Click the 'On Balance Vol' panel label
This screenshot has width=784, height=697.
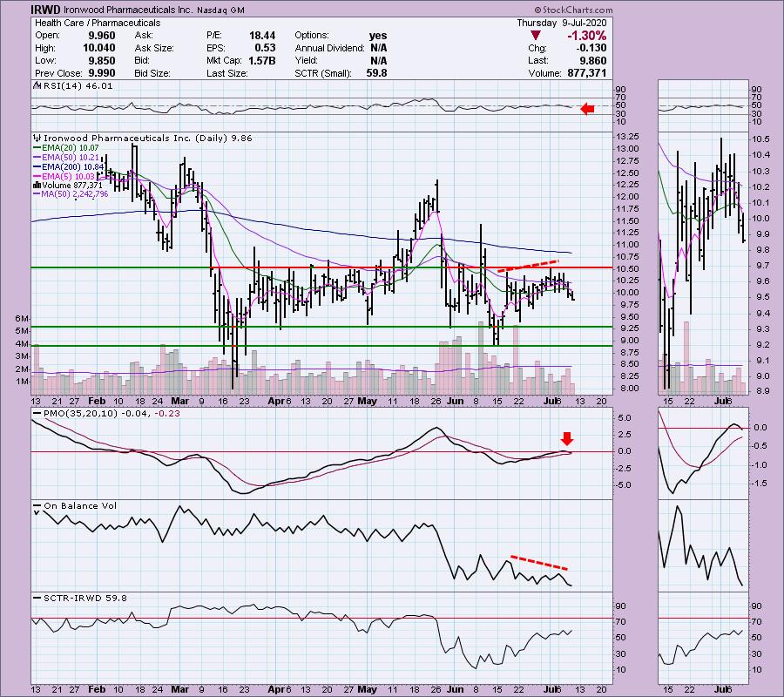tap(80, 506)
